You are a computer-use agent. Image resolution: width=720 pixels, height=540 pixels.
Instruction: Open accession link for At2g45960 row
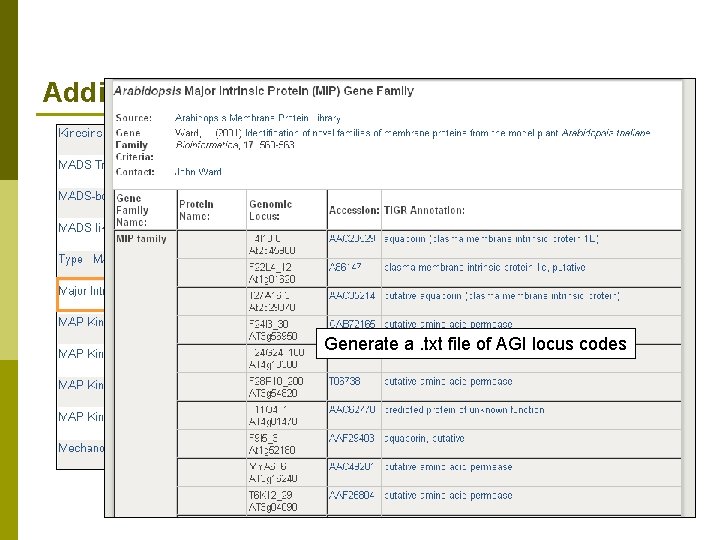352,239
